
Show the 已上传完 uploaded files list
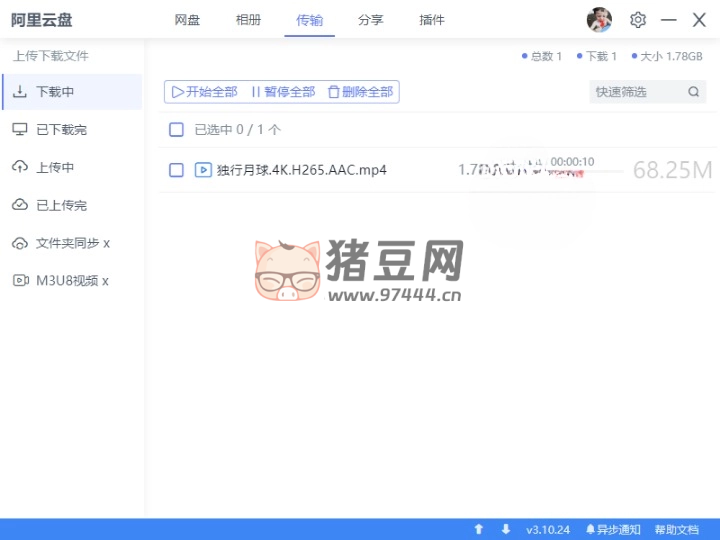click(x=61, y=205)
